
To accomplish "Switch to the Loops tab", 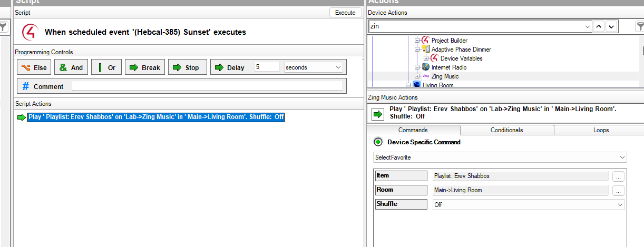I will 600,130.
